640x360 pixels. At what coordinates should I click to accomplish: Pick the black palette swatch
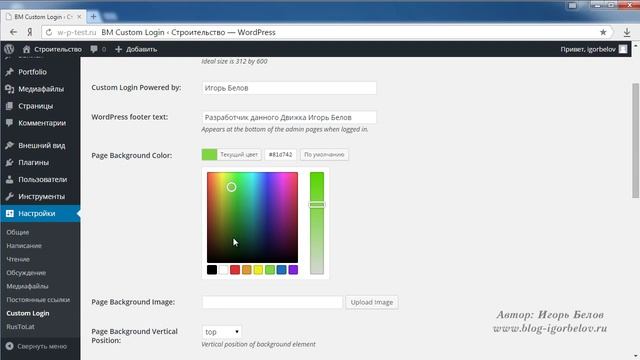click(212, 270)
